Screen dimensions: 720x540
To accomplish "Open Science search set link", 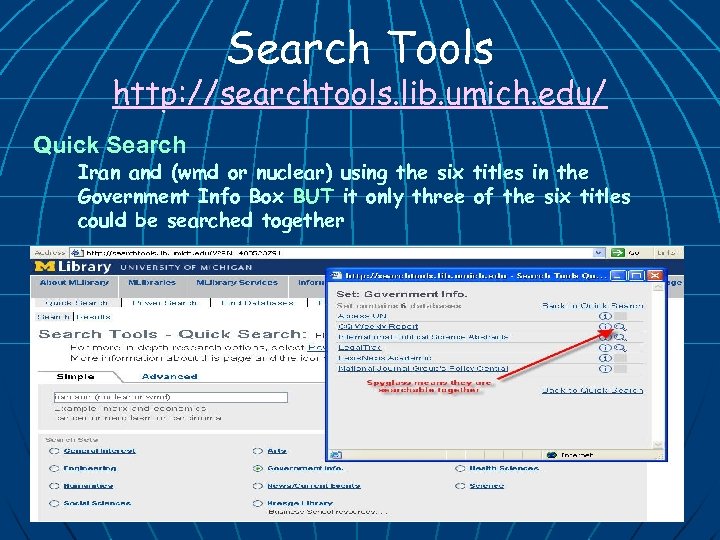I will pyautogui.click(x=487, y=486).
